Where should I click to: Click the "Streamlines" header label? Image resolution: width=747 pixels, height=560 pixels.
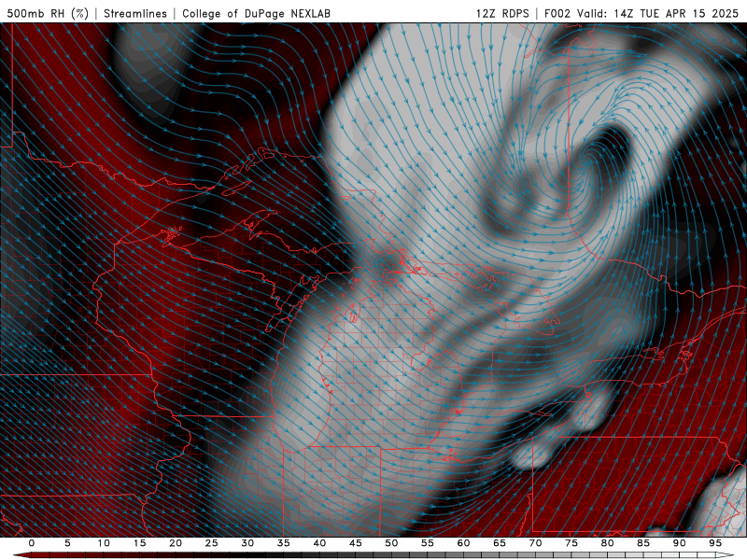pos(135,13)
